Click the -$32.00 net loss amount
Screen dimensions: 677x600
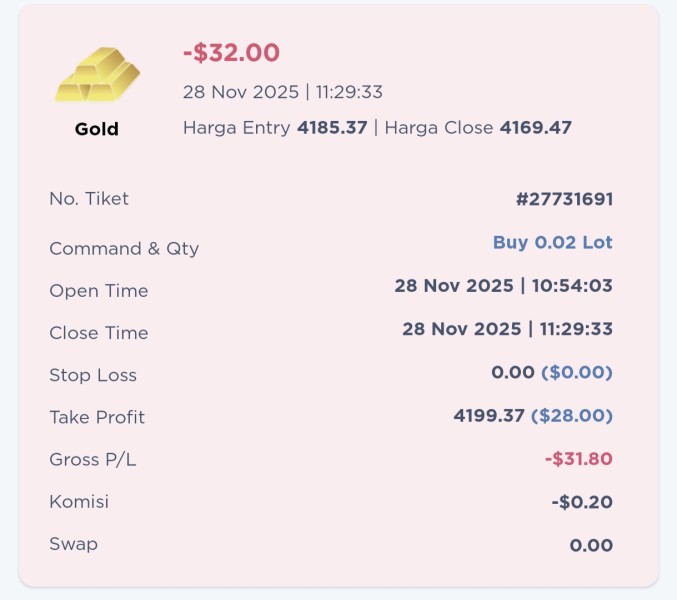point(231,53)
